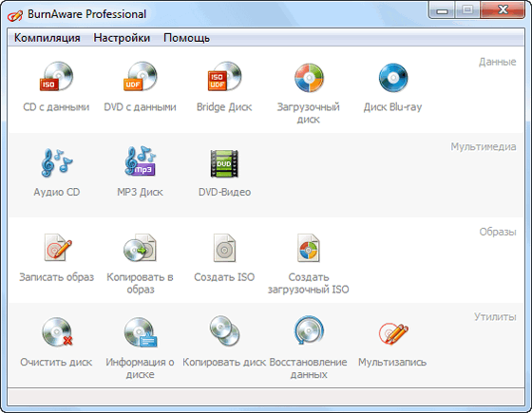Click the "Копировать в образ" label
The image size is (532, 413).
141,283
